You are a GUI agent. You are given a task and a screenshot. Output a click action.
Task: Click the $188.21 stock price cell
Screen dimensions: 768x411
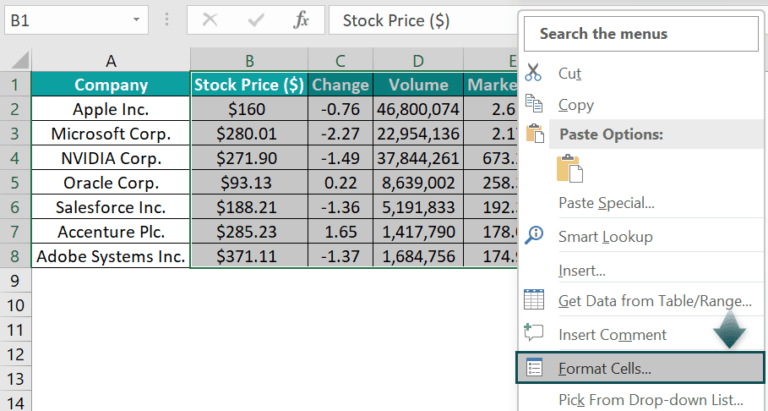[x=249, y=207]
